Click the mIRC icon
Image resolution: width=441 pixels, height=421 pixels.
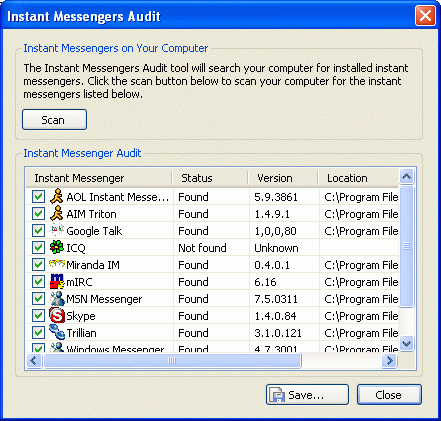point(57,281)
